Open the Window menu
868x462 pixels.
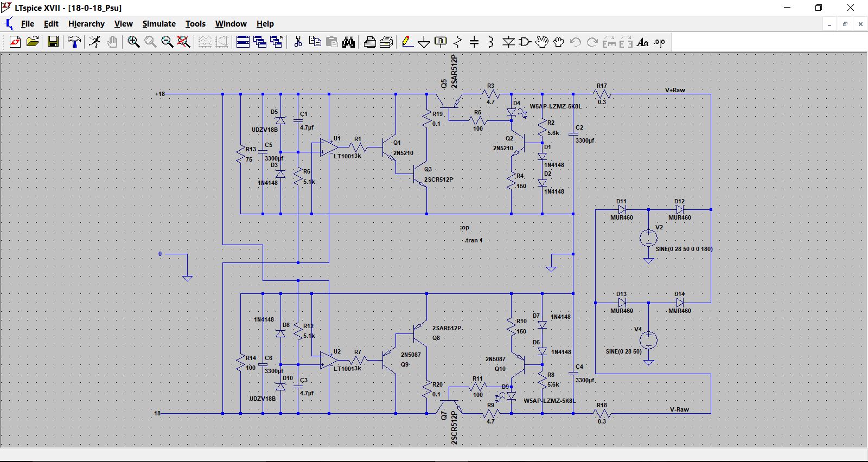[231, 24]
